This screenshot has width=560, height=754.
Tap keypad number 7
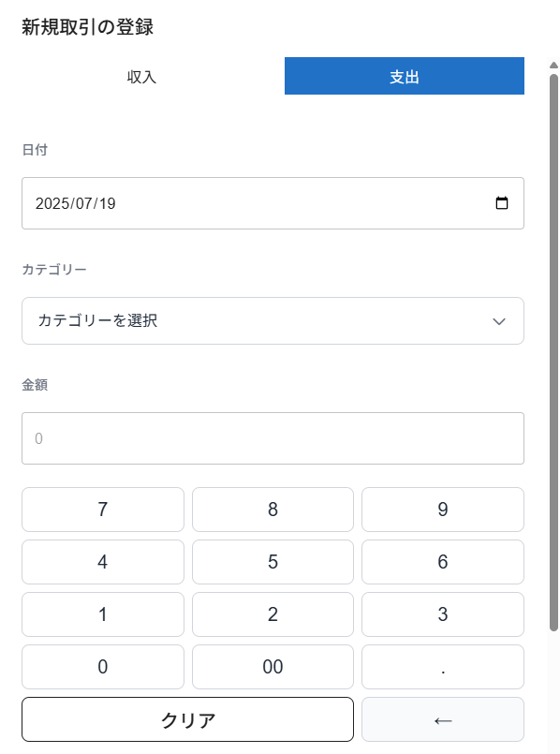tap(103, 510)
